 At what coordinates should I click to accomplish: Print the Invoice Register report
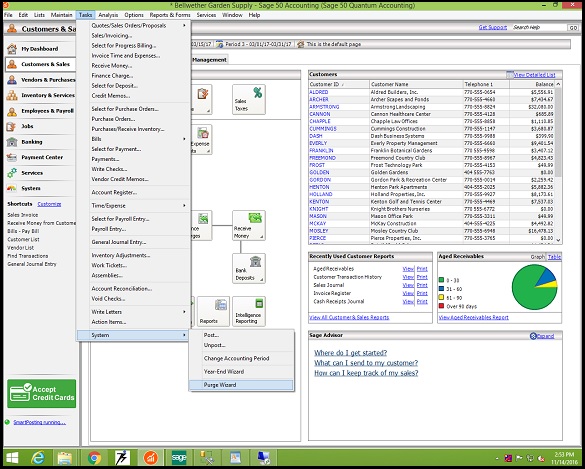(422, 293)
